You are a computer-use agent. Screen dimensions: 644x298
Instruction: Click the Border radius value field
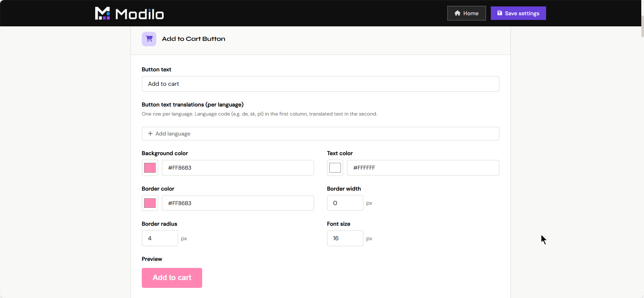pos(160,238)
